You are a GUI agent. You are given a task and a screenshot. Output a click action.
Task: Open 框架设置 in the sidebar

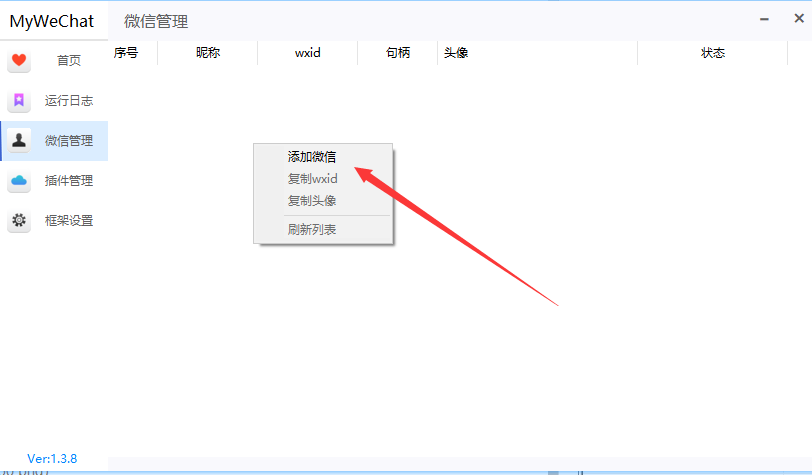(54, 221)
